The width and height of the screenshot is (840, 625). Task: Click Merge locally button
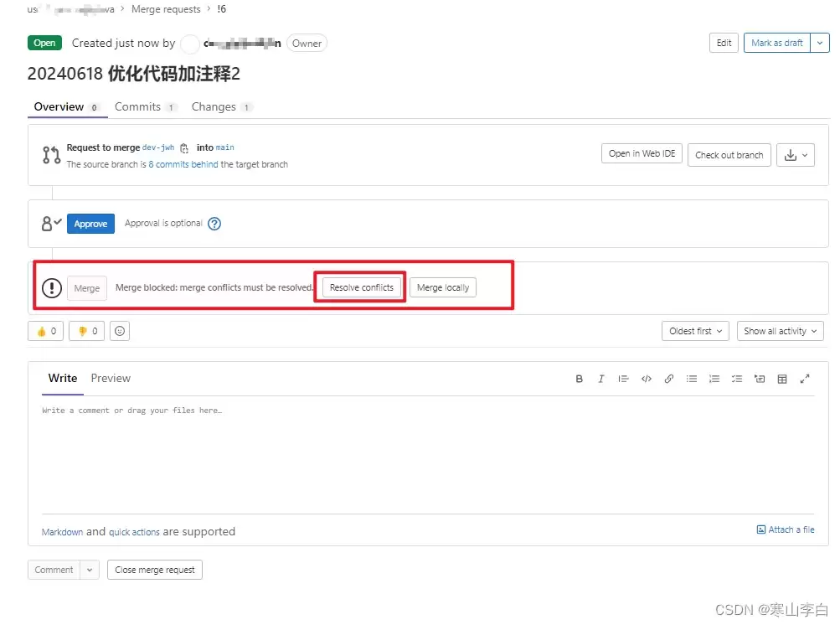point(443,287)
